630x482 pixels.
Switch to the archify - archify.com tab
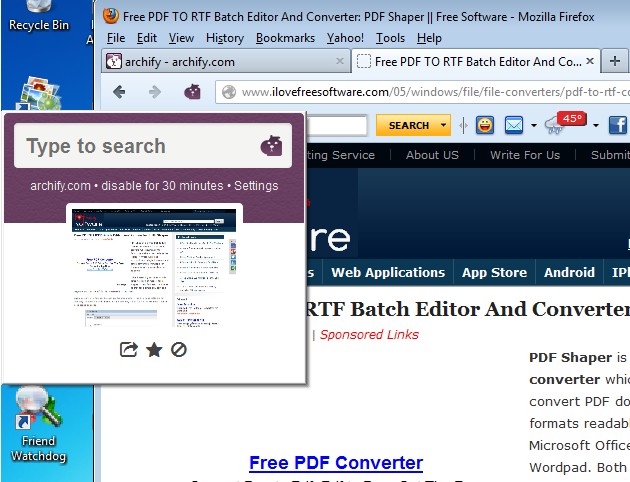pyautogui.click(x=225, y=61)
